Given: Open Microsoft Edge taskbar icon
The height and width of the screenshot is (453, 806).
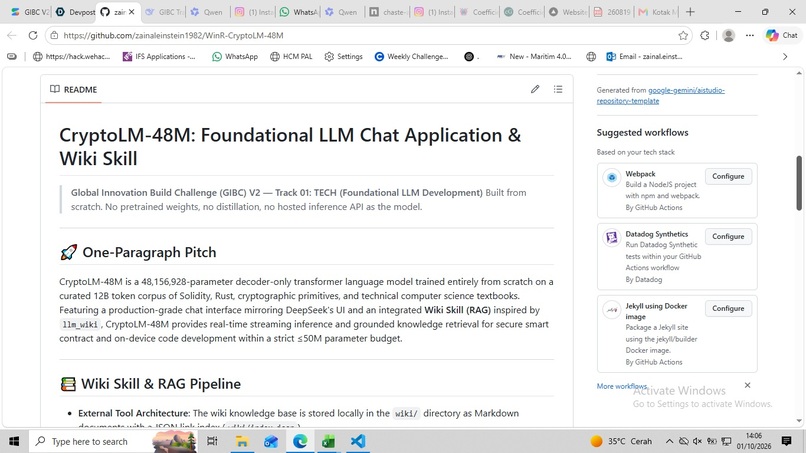Looking at the screenshot, I should [x=300, y=441].
